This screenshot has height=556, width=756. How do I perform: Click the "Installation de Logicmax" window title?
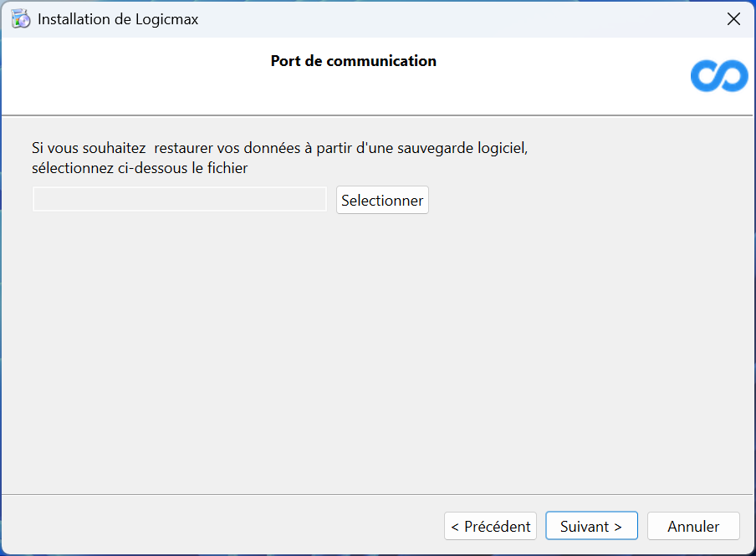118,18
